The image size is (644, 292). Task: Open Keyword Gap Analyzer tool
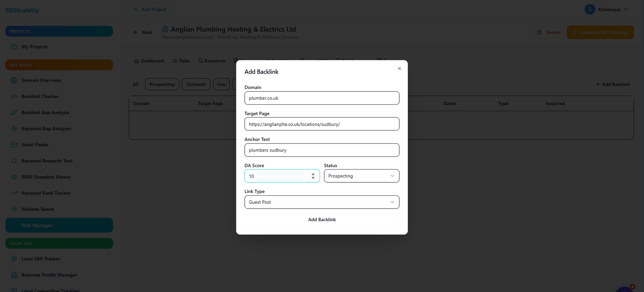[x=59, y=128]
